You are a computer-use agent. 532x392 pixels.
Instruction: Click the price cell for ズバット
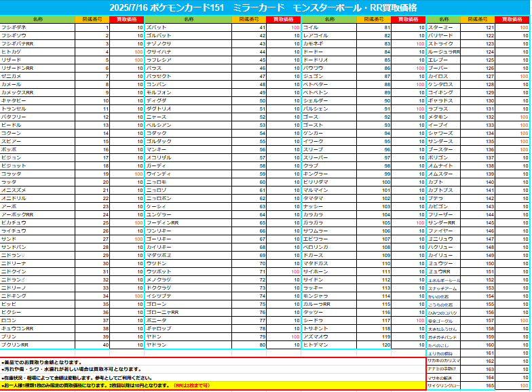(284, 27)
